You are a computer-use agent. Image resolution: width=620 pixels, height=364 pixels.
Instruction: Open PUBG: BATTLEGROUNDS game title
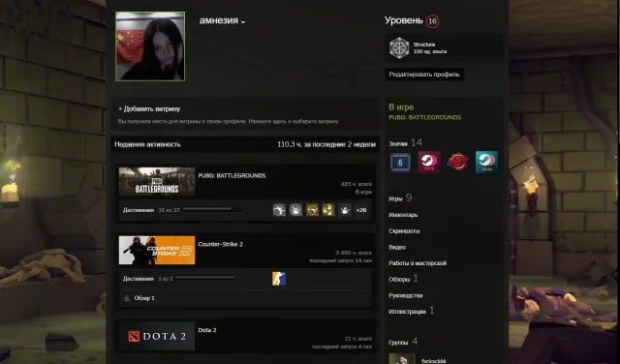click(232, 175)
